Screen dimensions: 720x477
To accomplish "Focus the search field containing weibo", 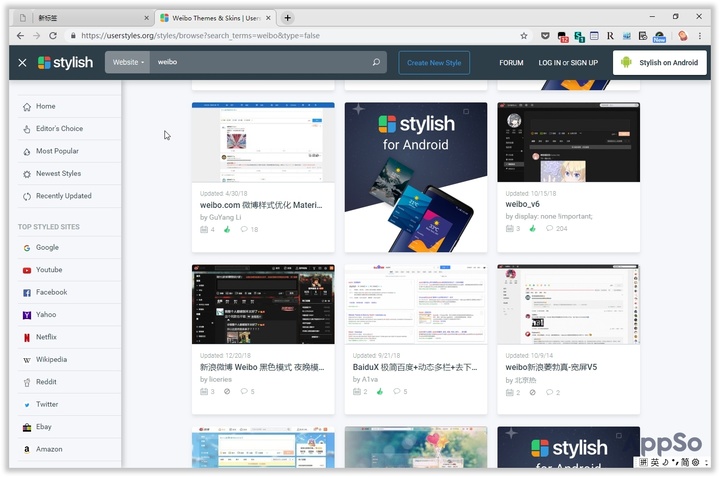I will 262,62.
